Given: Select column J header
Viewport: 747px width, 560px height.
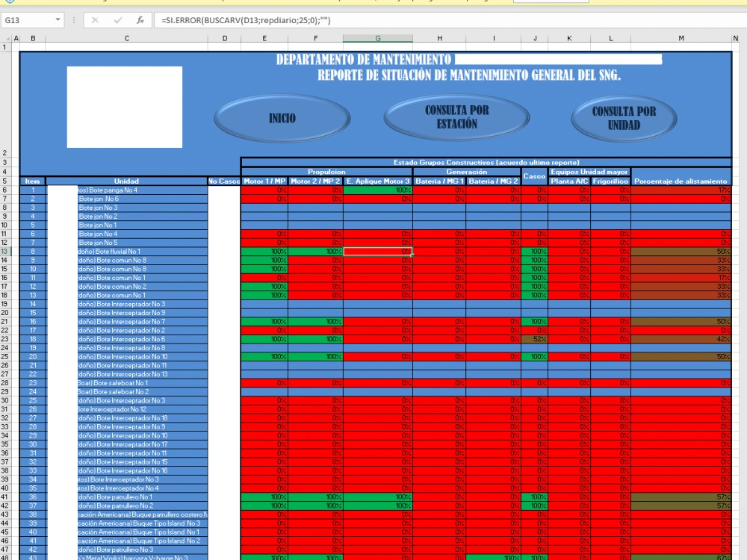Looking at the screenshot, I should (x=535, y=38).
